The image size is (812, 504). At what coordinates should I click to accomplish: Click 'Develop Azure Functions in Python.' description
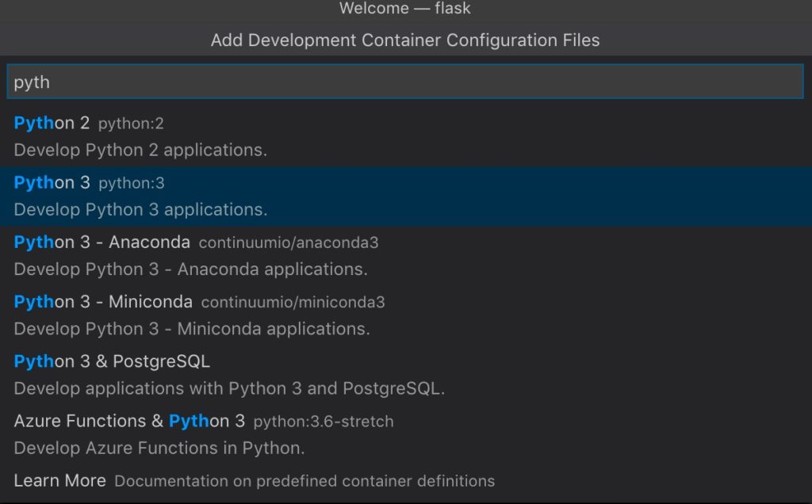159,448
